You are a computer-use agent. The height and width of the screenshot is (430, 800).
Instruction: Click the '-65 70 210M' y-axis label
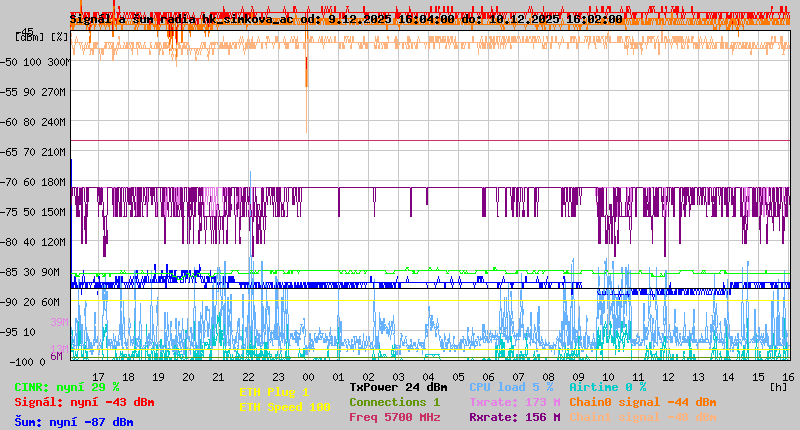33,152
